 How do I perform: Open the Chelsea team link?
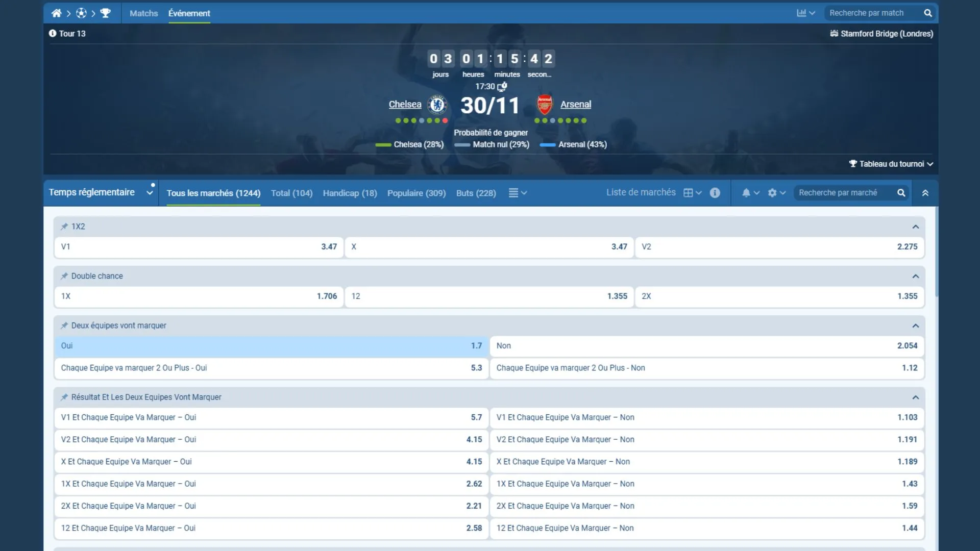(405, 104)
